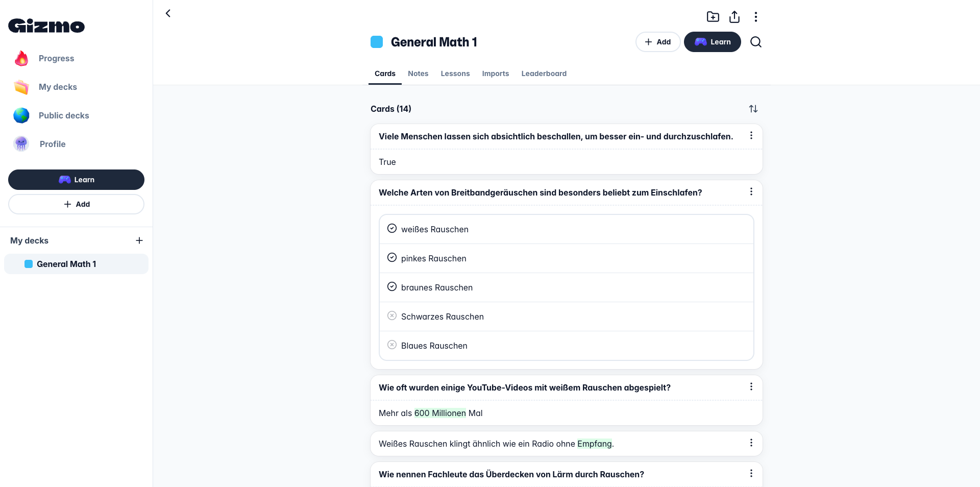Image resolution: width=980 pixels, height=487 pixels.
Task: Click the share deck icon
Action: [x=734, y=17]
